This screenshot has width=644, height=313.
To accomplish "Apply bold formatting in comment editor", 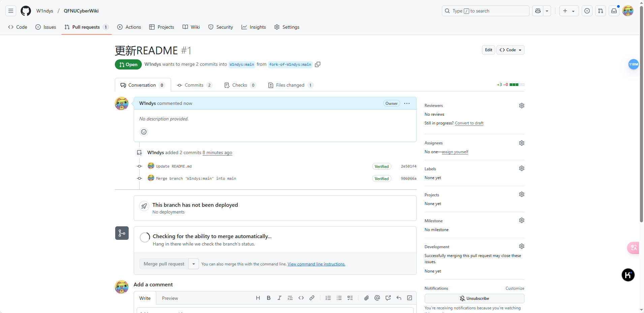I will point(269,298).
